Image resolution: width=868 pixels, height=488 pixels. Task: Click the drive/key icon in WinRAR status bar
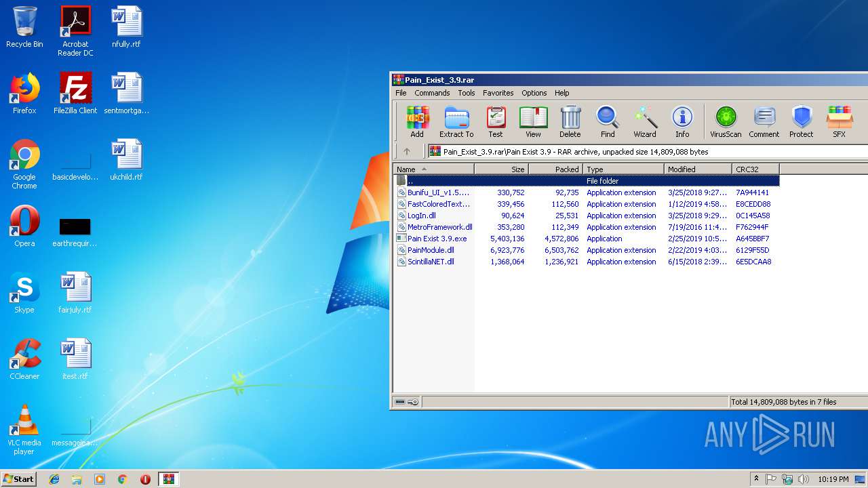coord(407,402)
